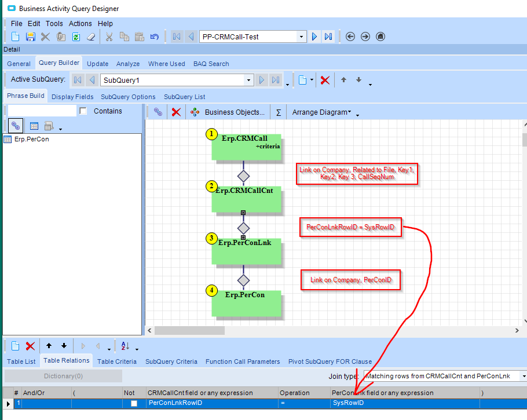Click the Clear eraser icon
Screen dimensions: 527x420
[x=91, y=36]
